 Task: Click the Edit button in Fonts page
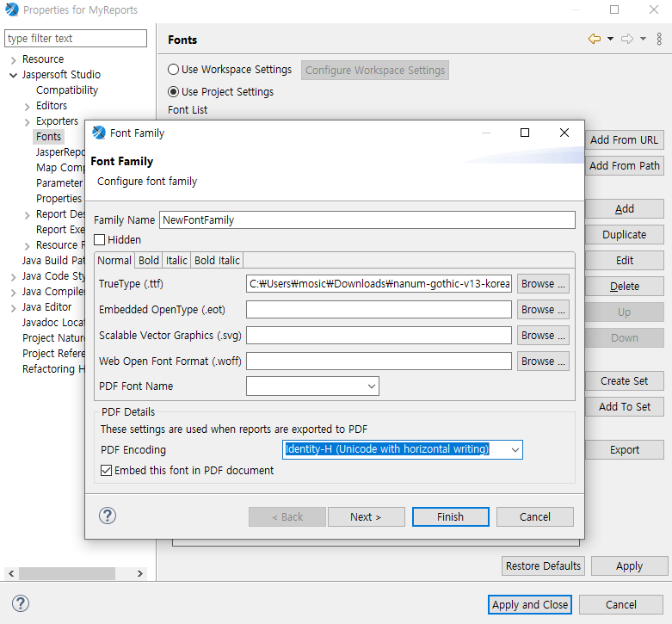[x=625, y=260]
